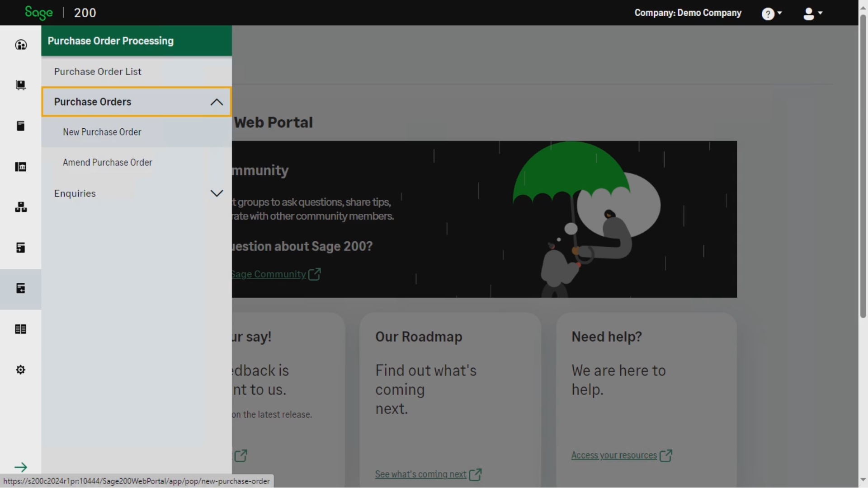Open Purchase Order List

click(x=137, y=71)
